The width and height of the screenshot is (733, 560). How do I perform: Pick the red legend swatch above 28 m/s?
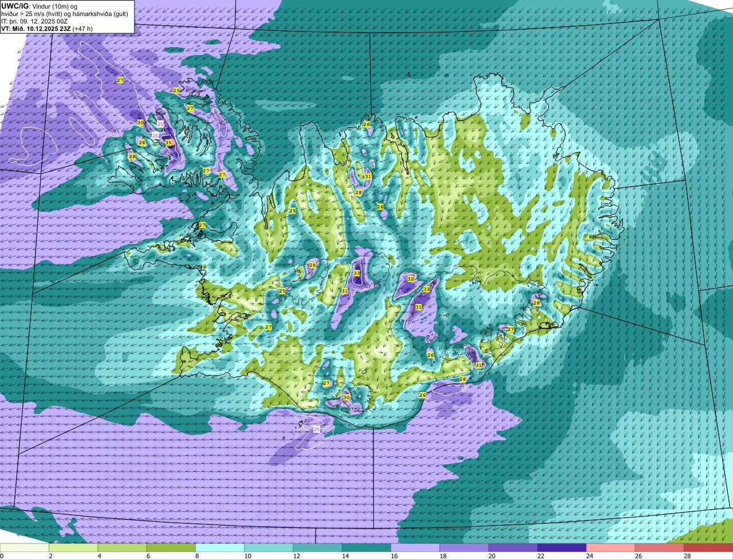[708, 547]
